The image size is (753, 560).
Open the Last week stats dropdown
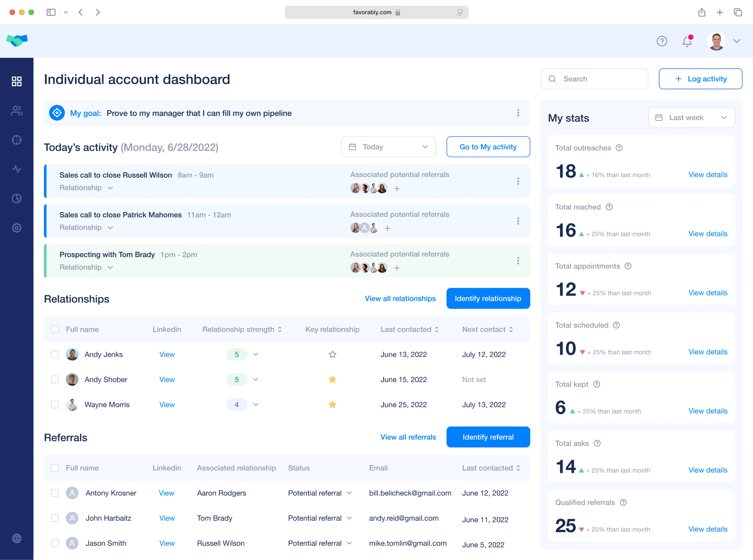click(x=691, y=118)
